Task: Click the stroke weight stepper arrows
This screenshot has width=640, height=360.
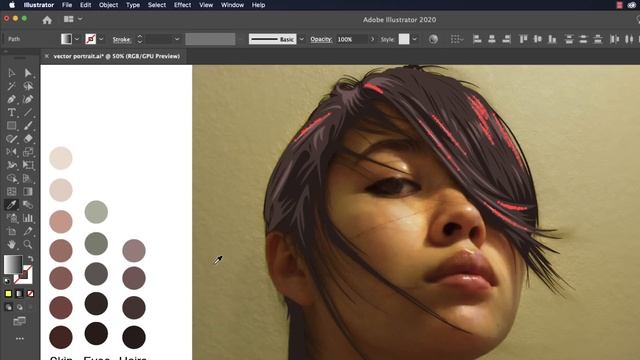Action: click(x=140, y=39)
